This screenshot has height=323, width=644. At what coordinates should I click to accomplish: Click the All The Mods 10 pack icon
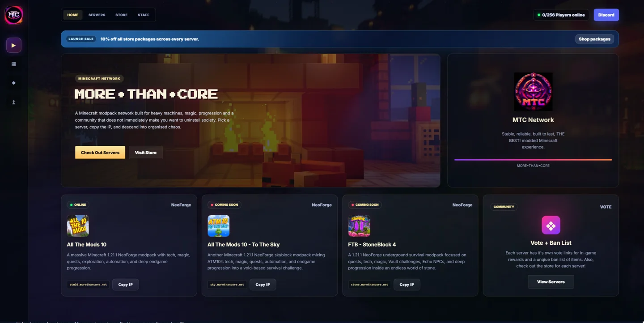78,226
